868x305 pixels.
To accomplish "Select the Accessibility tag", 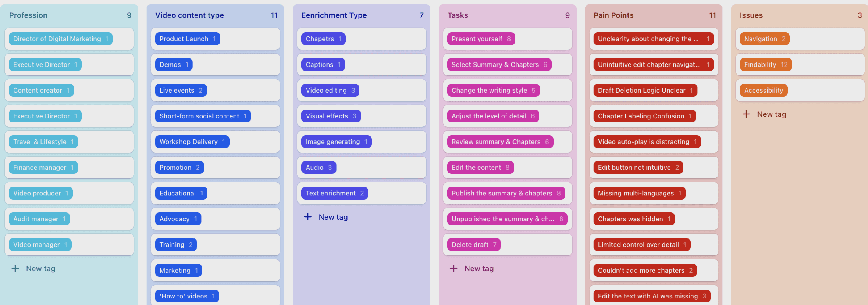I will [x=763, y=90].
